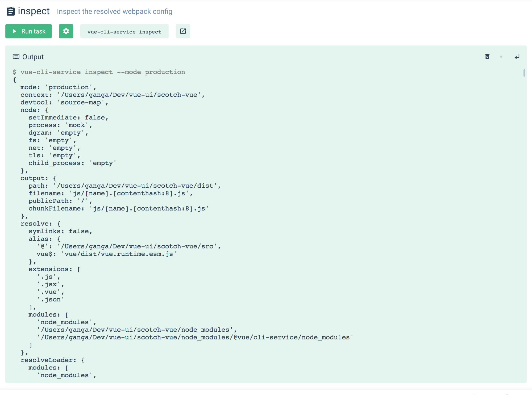Click the vue-cli-service inspect command label
Image resolution: width=532 pixels, height=395 pixels.
pos(124,31)
